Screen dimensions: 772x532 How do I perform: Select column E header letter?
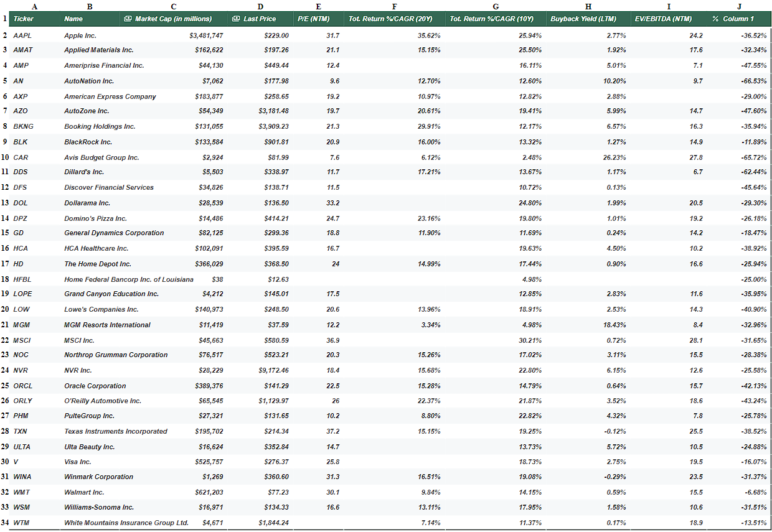click(318, 6)
